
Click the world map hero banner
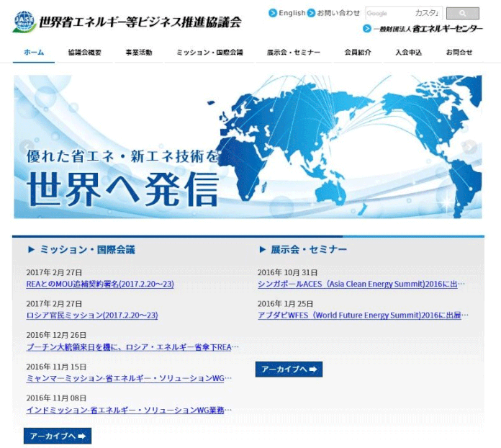pos(248,147)
